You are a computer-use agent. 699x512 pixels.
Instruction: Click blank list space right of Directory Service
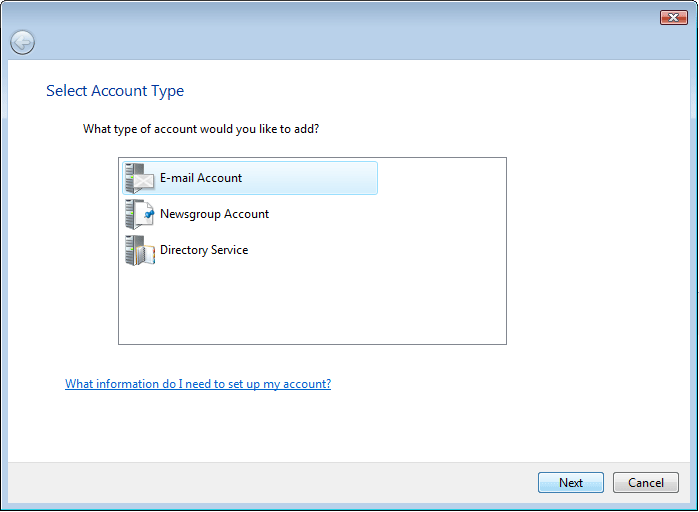click(400, 250)
